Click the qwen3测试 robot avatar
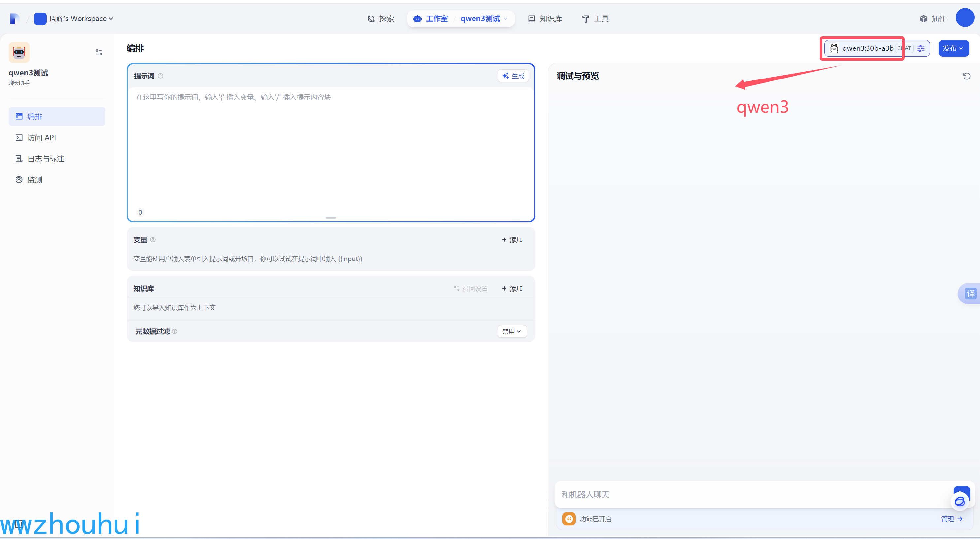 click(x=19, y=52)
